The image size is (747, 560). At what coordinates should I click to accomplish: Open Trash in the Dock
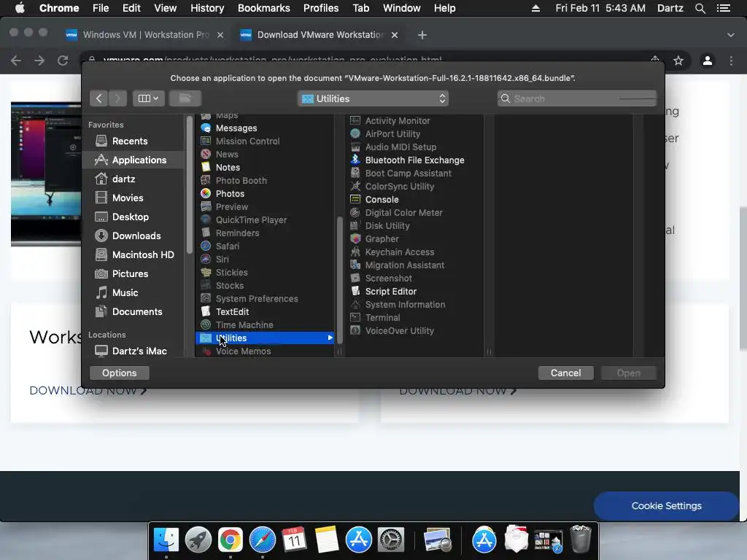(x=580, y=539)
